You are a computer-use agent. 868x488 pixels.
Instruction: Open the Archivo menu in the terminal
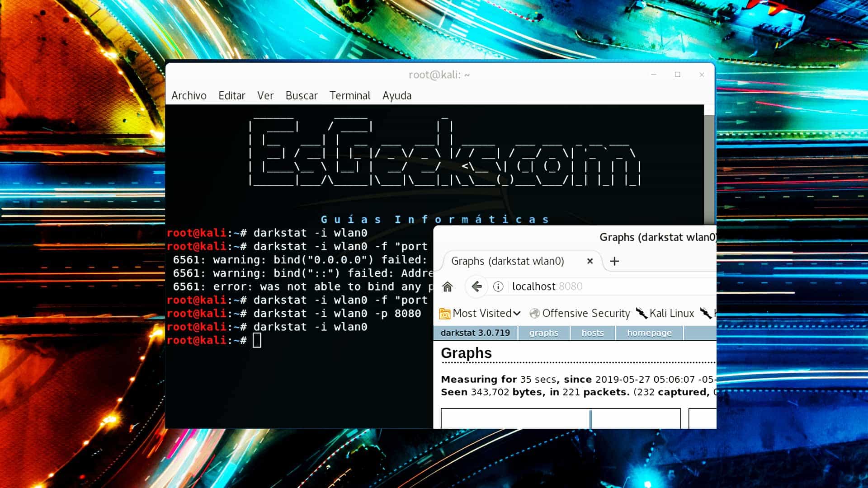point(189,95)
